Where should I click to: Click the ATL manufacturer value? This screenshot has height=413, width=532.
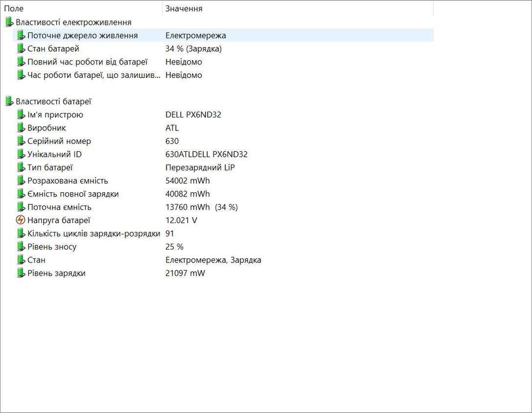(x=172, y=128)
